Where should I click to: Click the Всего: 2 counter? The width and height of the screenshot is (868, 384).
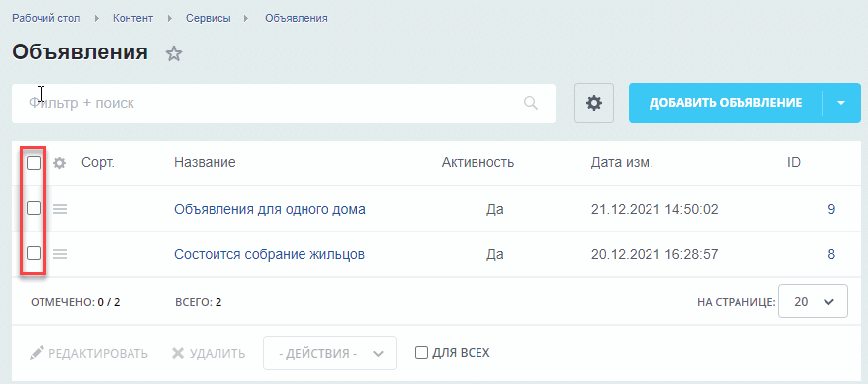click(x=198, y=302)
